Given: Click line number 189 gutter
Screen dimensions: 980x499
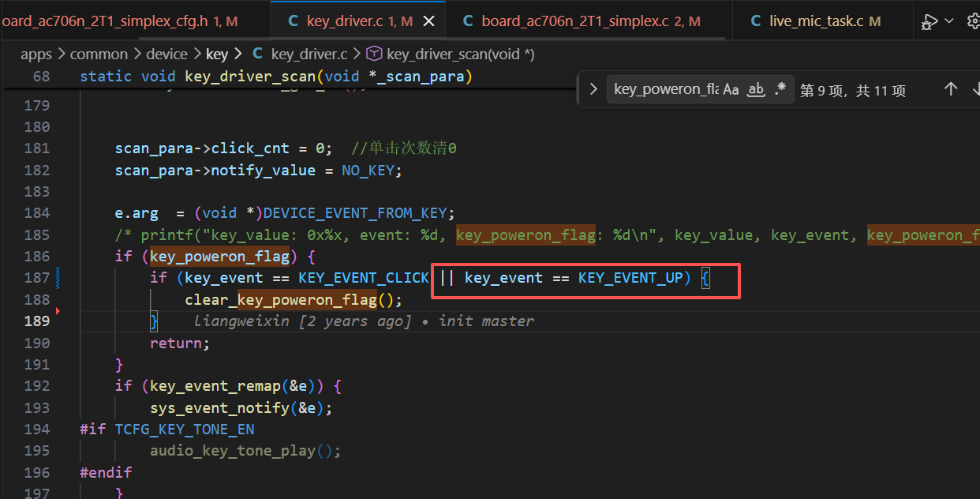Looking at the screenshot, I should 37,321.
